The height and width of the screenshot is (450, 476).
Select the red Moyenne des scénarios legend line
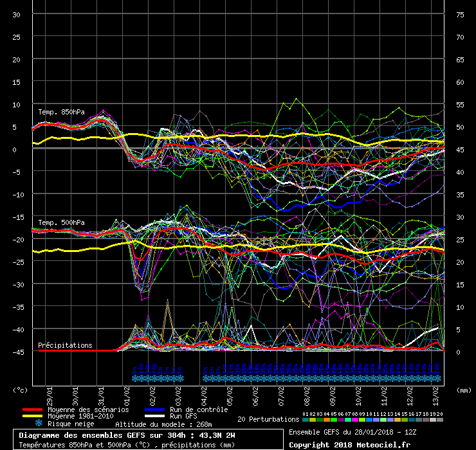32,410
